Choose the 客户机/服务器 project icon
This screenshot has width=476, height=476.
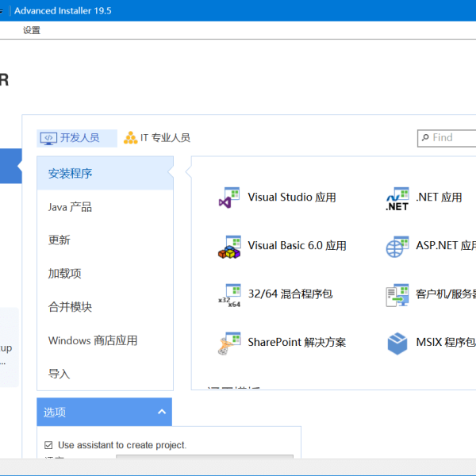[x=397, y=295]
